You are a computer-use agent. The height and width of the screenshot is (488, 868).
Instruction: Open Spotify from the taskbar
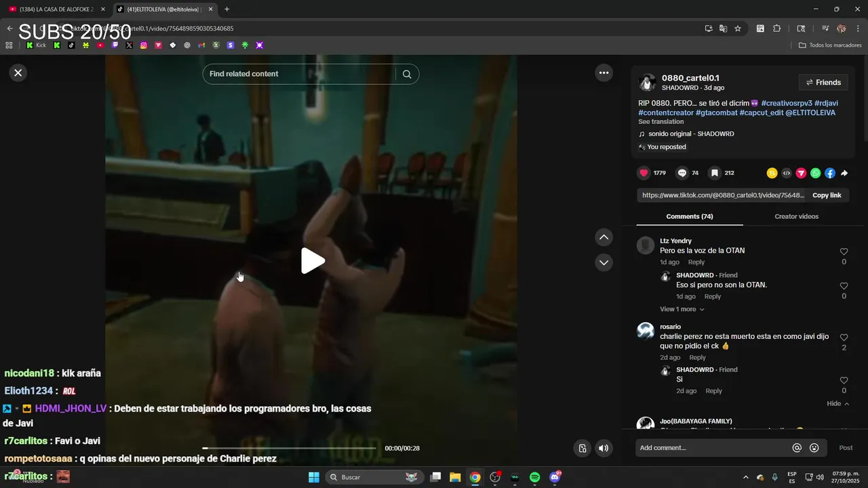click(534, 477)
